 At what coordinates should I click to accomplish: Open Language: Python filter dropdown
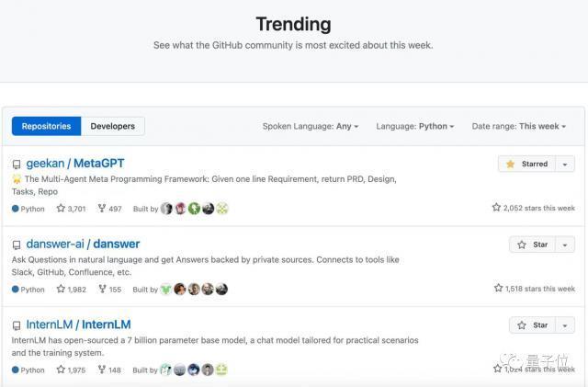(x=415, y=127)
